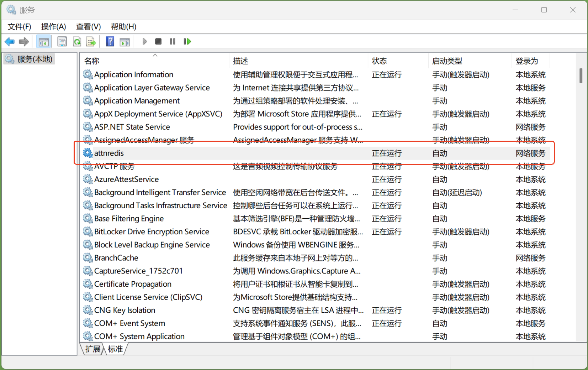Click 自动 startup type of COM+ Event System
This screenshot has width=588, height=370.
(x=440, y=323)
